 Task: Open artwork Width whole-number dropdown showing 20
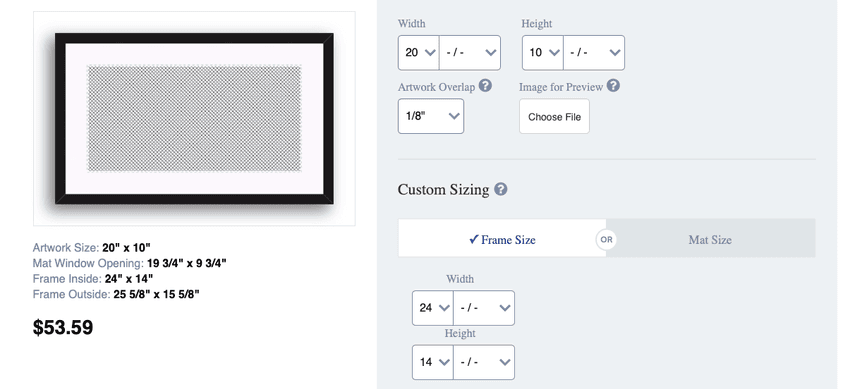418,53
